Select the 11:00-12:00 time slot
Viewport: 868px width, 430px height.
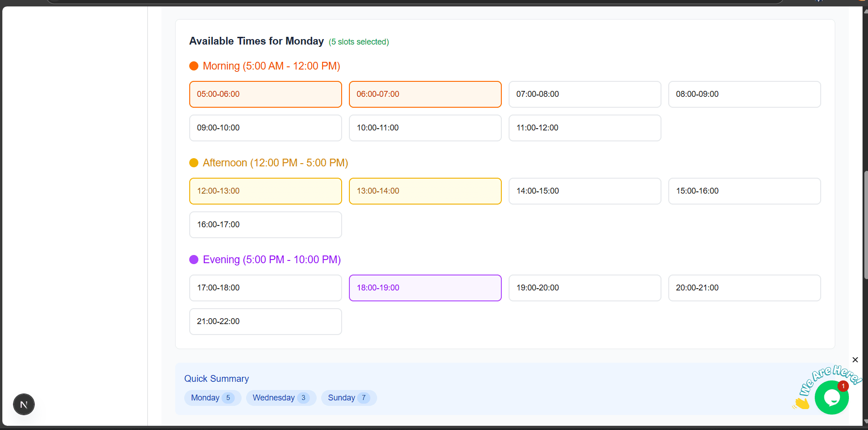tap(585, 128)
